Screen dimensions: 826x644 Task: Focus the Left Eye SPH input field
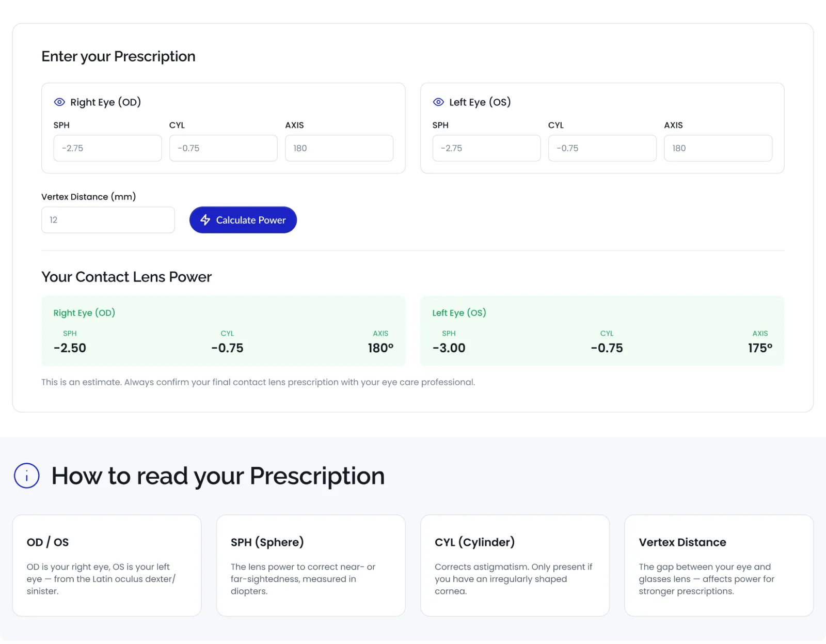coord(486,148)
